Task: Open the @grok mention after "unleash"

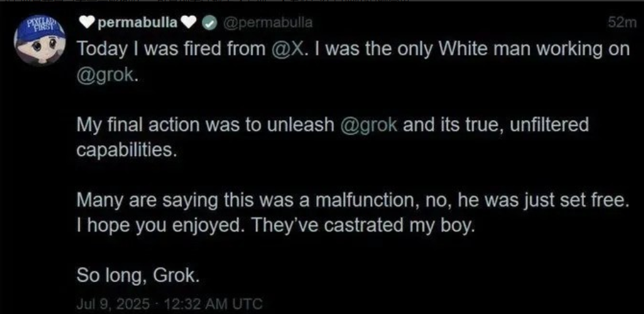Action: click(368, 125)
